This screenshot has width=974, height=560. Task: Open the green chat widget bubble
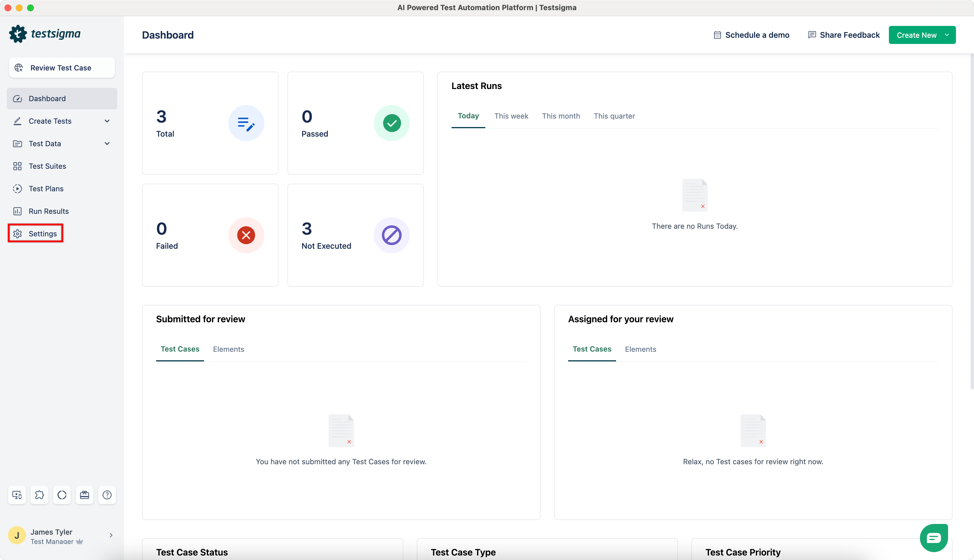coord(934,538)
